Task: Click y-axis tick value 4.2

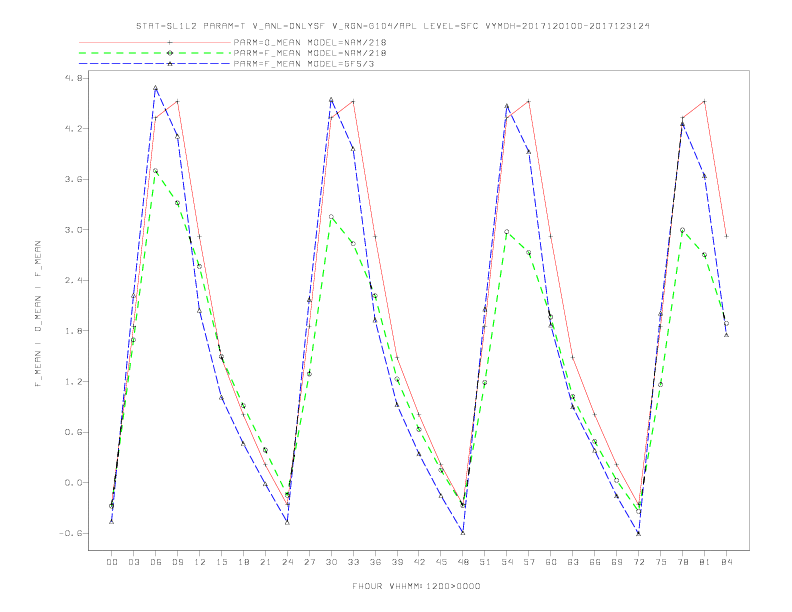Action: pyautogui.click(x=73, y=129)
